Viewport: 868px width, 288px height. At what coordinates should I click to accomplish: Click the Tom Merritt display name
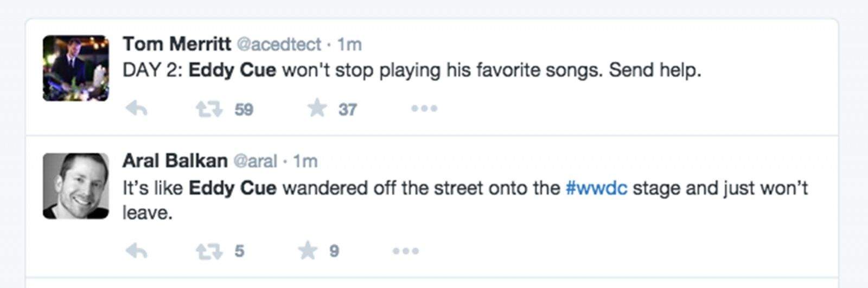tap(177, 44)
